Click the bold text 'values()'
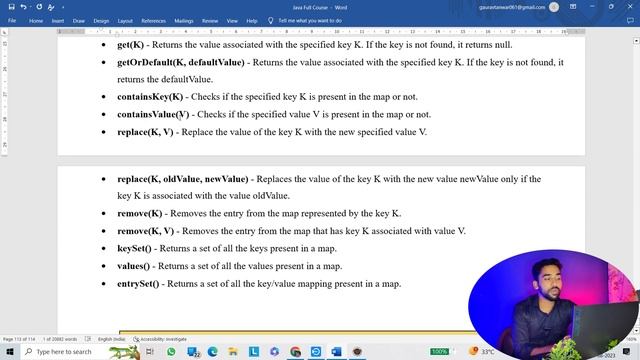The height and width of the screenshot is (360, 640). click(133, 266)
